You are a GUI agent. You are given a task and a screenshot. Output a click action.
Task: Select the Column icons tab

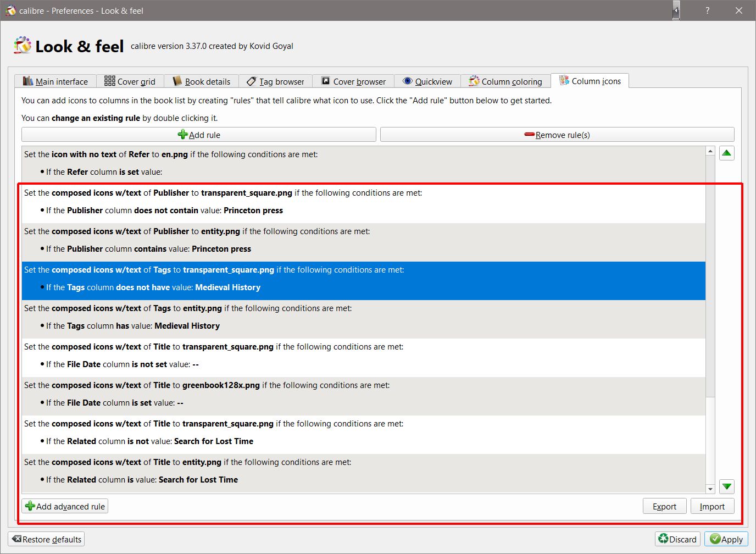click(x=590, y=81)
